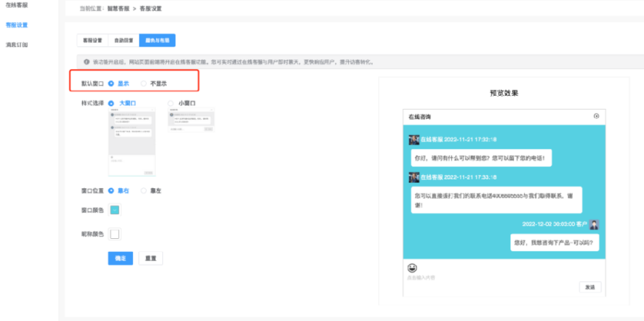Click 客服设置 in the breadcrumb
644x321 pixels.
click(x=150, y=8)
